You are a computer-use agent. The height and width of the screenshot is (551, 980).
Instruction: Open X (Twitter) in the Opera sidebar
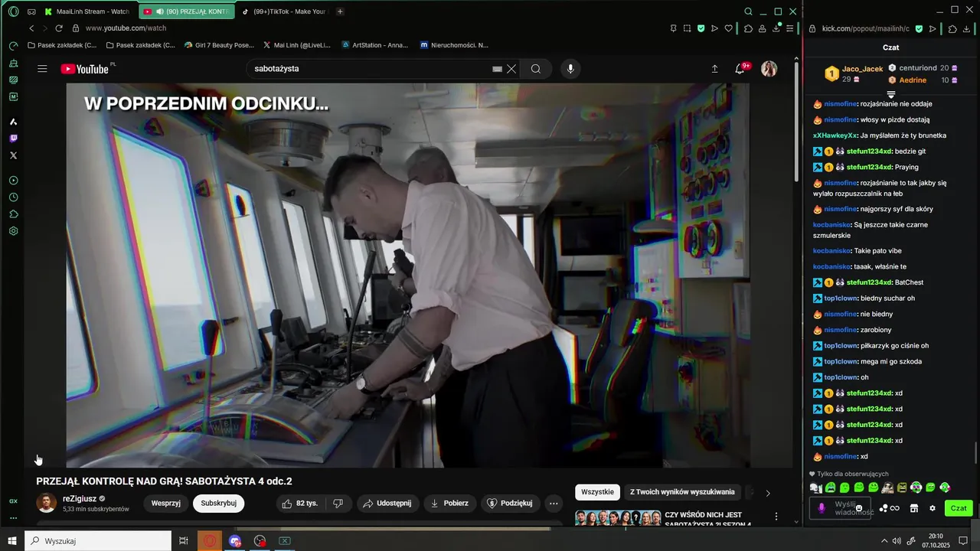13,155
